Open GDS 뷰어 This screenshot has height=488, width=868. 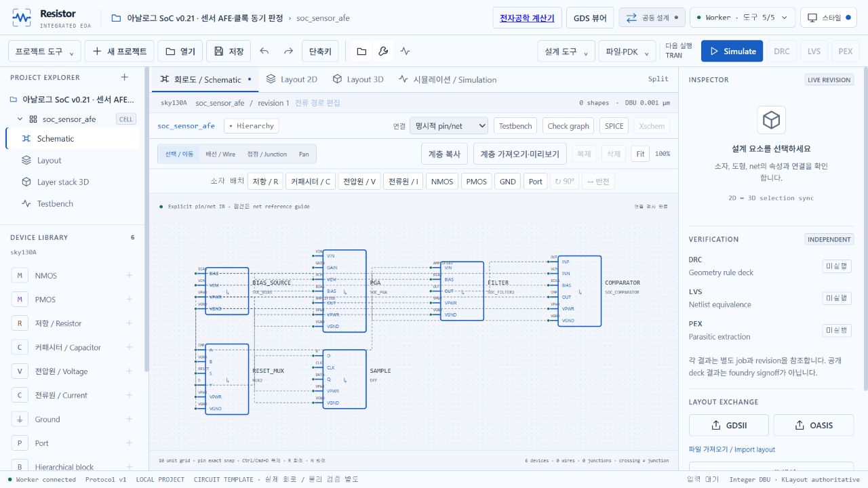(590, 18)
